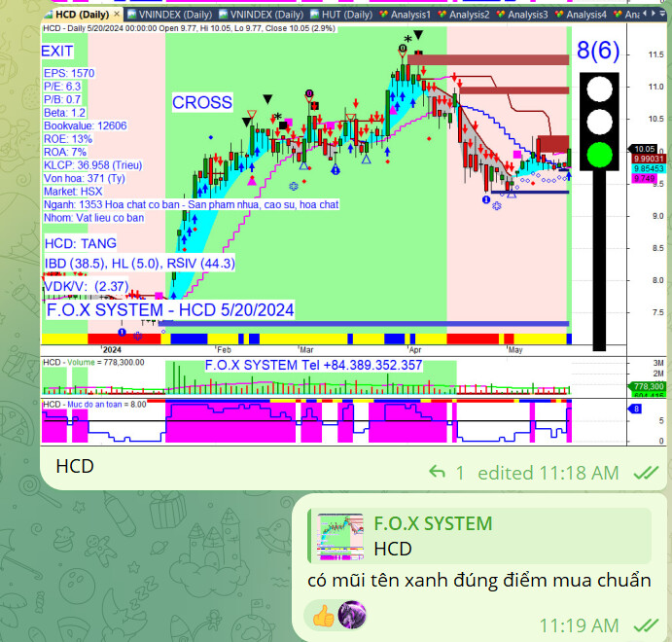
Task: Click the VDK/V: (2.37) label
Action: click(x=87, y=286)
